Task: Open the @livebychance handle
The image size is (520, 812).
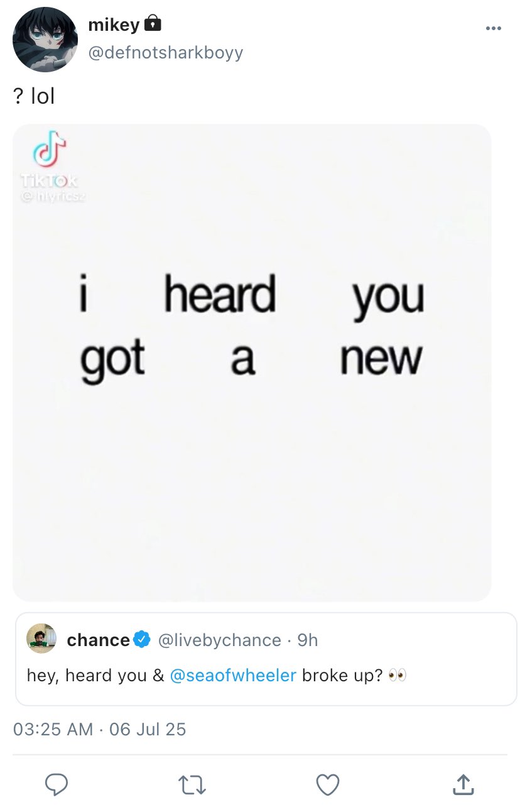Action: coord(219,640)
